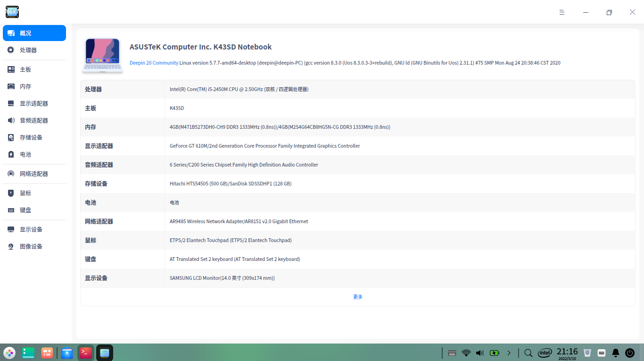The width and height of the screenshot is (644, 361).
Task: Open the notification bell in the dock
Action: [x=616, y=353]
